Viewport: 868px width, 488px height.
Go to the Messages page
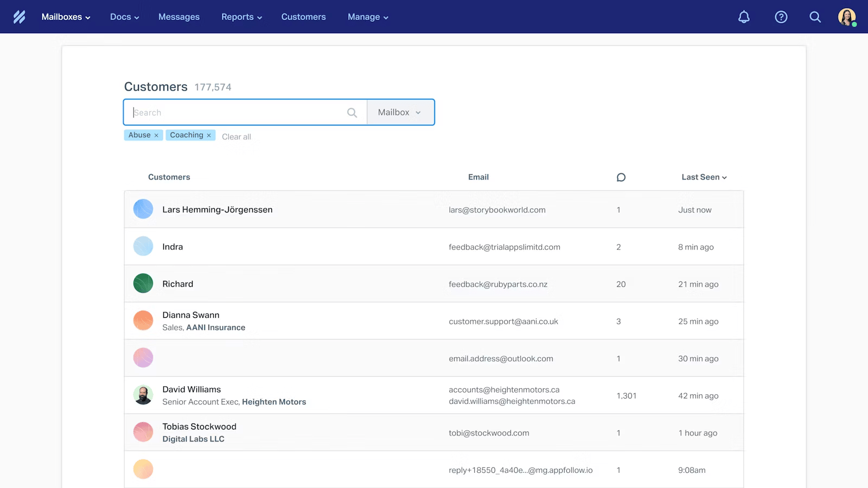(179, 17)
